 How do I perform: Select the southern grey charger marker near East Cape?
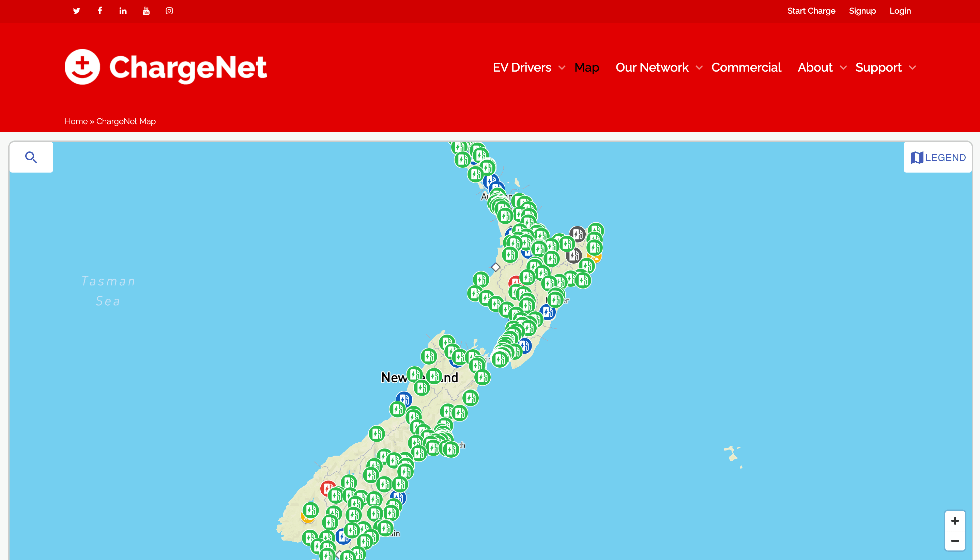pos(573,255)
